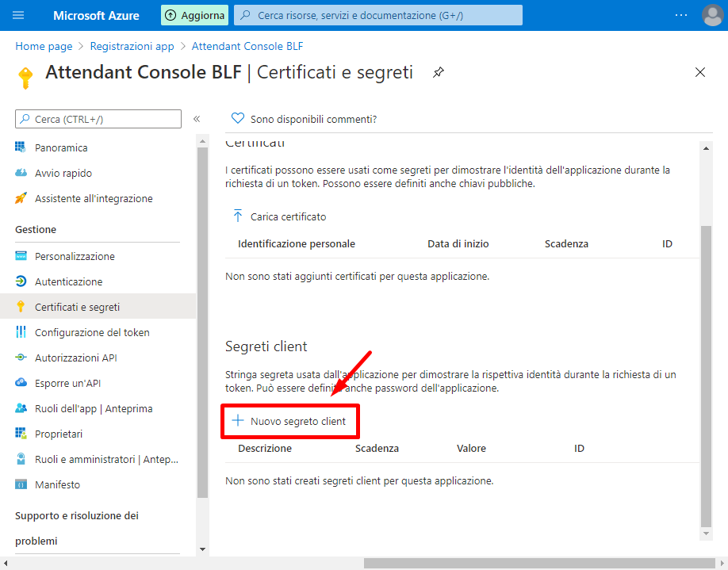This screenshot has width=728, height=570.
Task: Click the rocket Assistente all'integrazione icon
Action: point(21,198)
